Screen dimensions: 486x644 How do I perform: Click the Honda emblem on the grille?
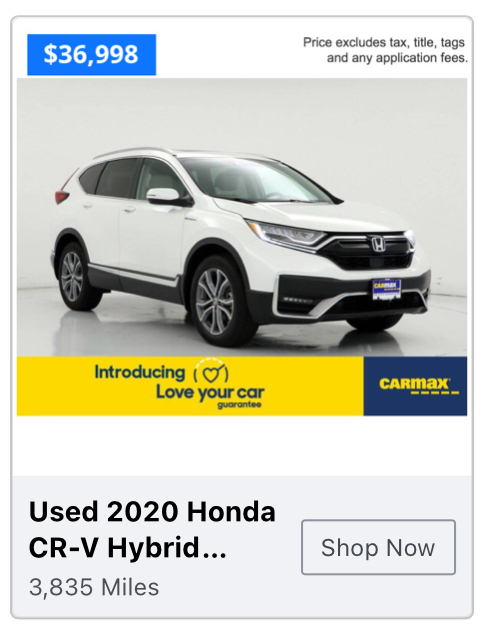coord(378,244)
